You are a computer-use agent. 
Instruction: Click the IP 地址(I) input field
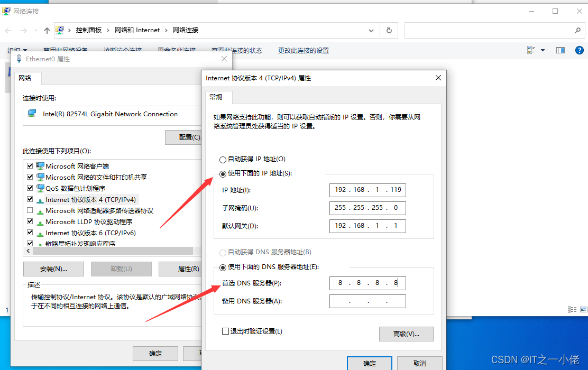pos(368,190)
